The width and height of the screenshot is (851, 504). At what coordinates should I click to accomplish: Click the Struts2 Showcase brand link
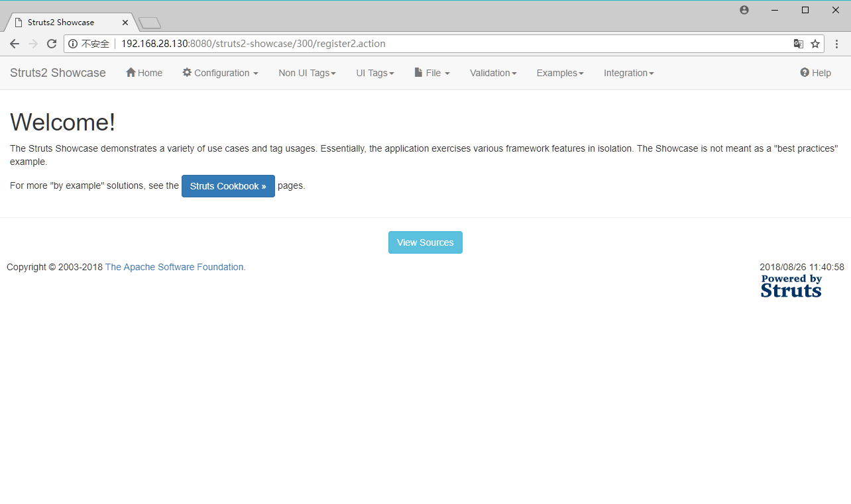tap(58, 73)
